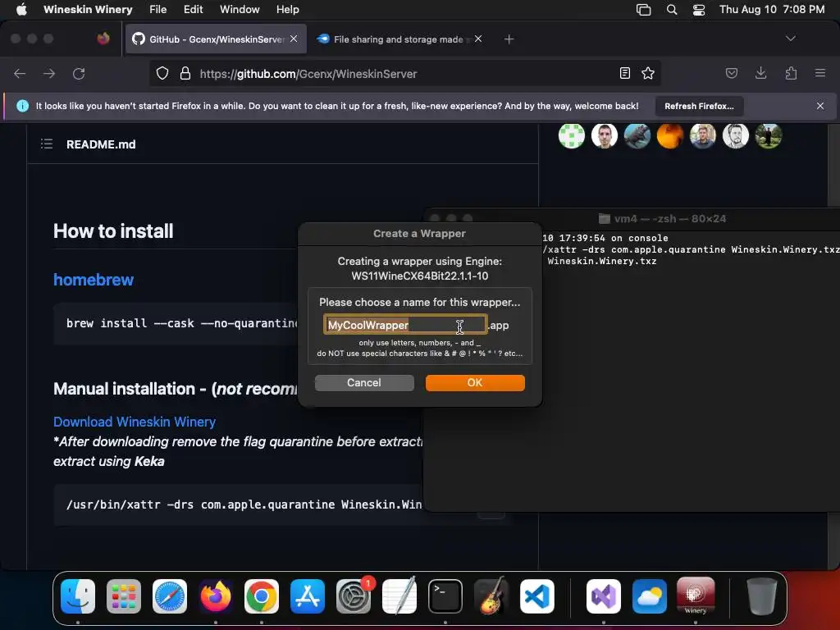
Task: Open the File menu
Action: click(x=157, y=9)
